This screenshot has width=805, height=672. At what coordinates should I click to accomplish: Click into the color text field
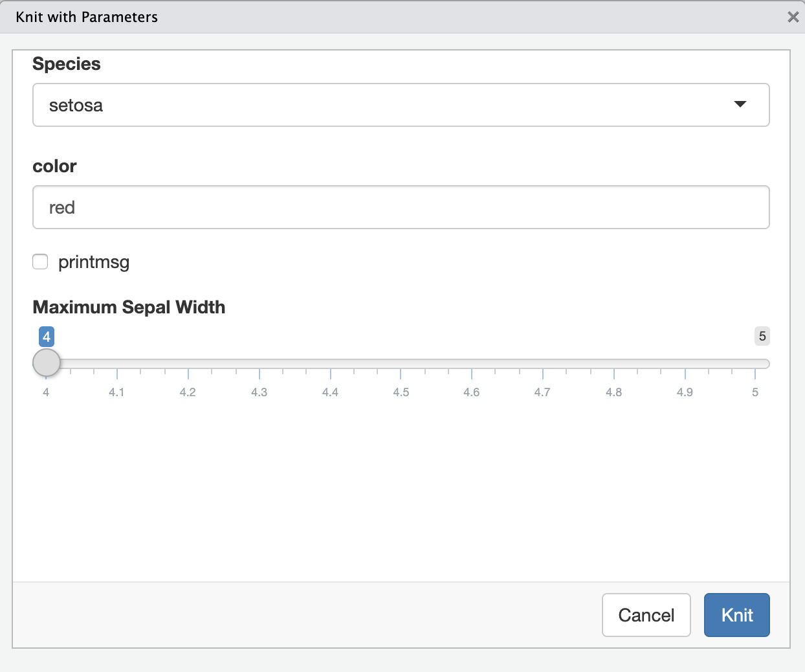401,207
